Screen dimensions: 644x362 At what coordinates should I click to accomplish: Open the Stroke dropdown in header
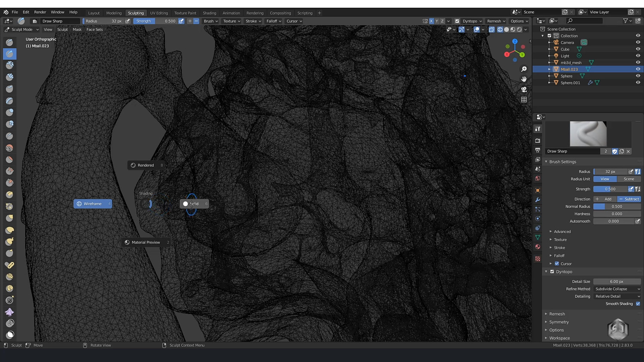[x=253, y=21]
